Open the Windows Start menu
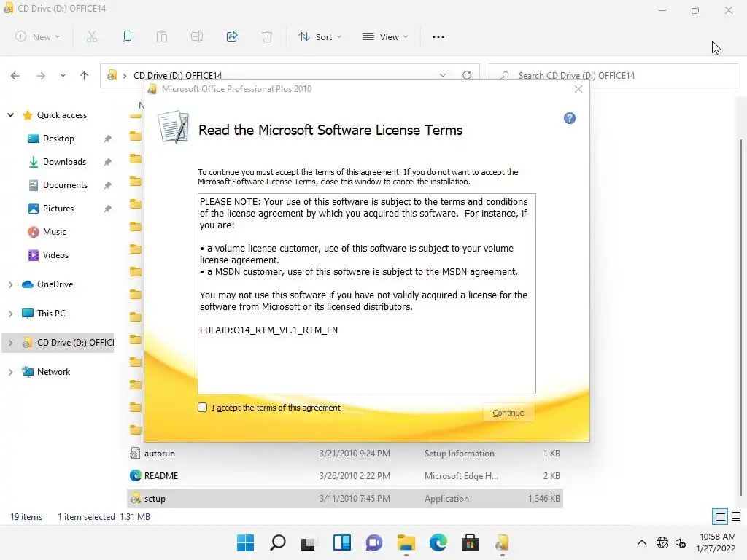Screen dimensions: 747x560 click(x=245, y=542)
